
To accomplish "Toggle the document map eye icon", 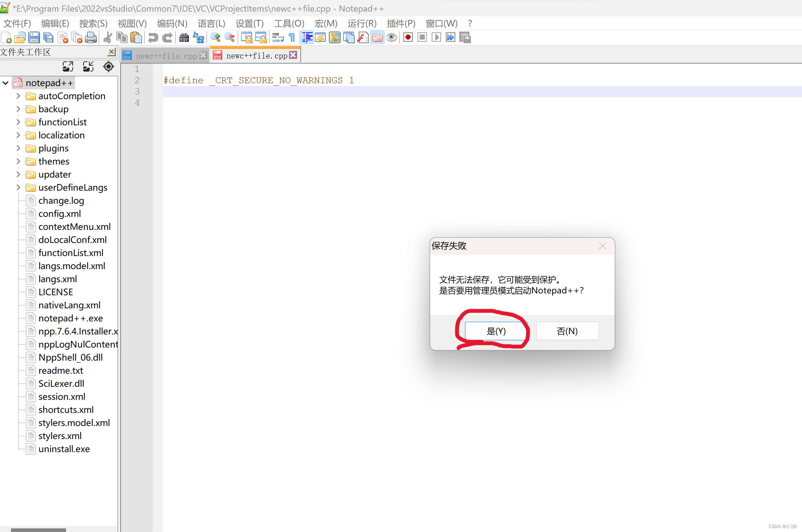I will point(391,37).
